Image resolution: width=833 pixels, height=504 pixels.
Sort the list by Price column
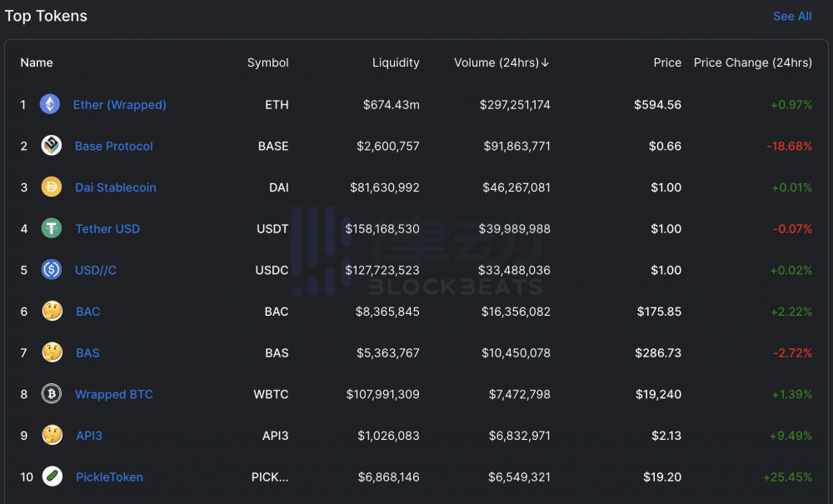point(667,62)
